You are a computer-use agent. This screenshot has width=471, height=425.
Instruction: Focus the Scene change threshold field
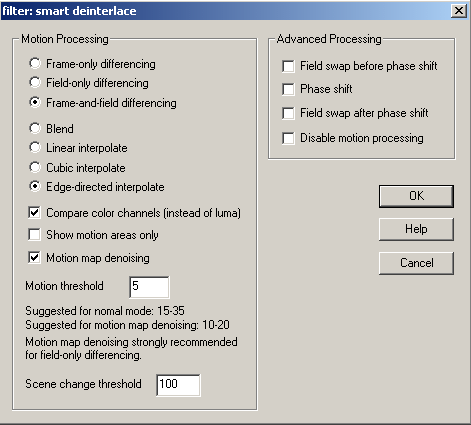coord(178,385)
